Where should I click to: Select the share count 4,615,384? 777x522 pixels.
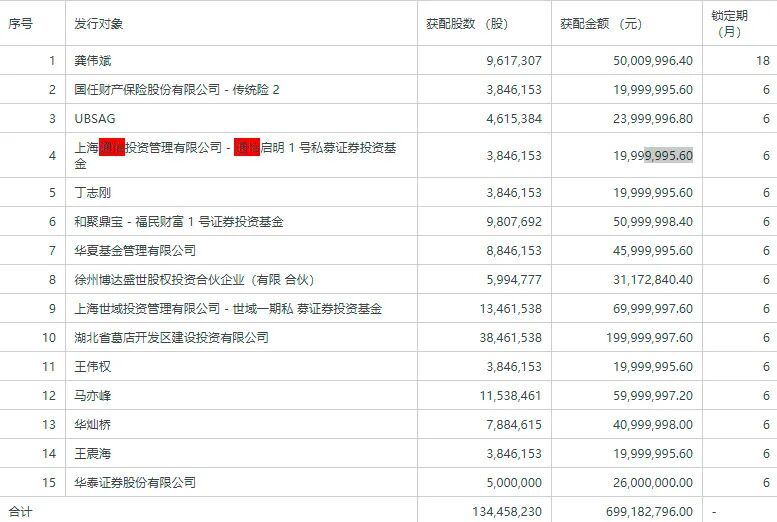tap(514, 119)
